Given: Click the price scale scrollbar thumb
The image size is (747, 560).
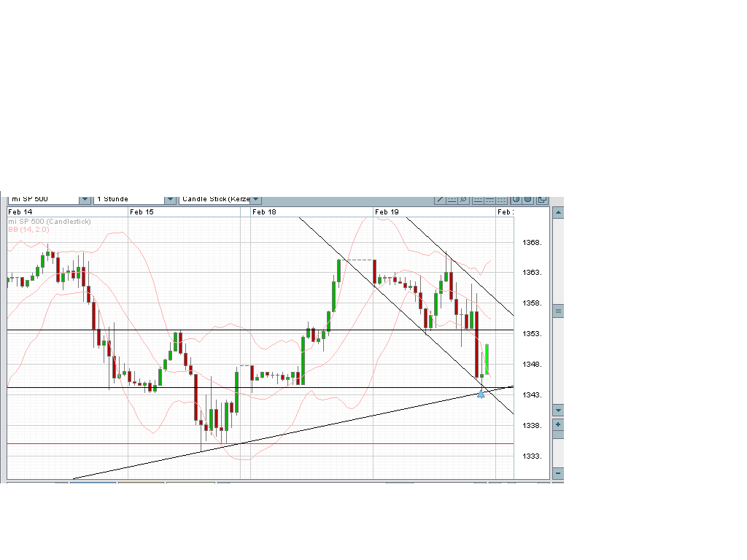Looking at the screenshot, I should (x=558, y=311).
